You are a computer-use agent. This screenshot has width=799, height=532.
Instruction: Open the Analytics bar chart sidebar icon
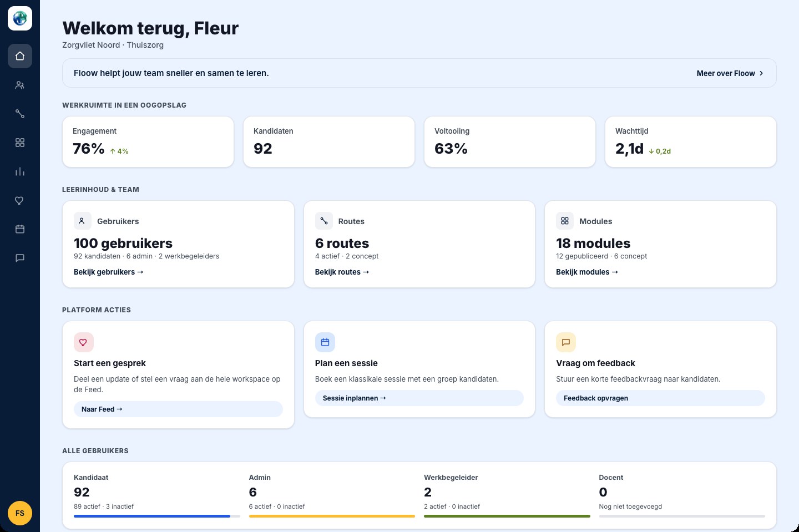click(20, 171)
